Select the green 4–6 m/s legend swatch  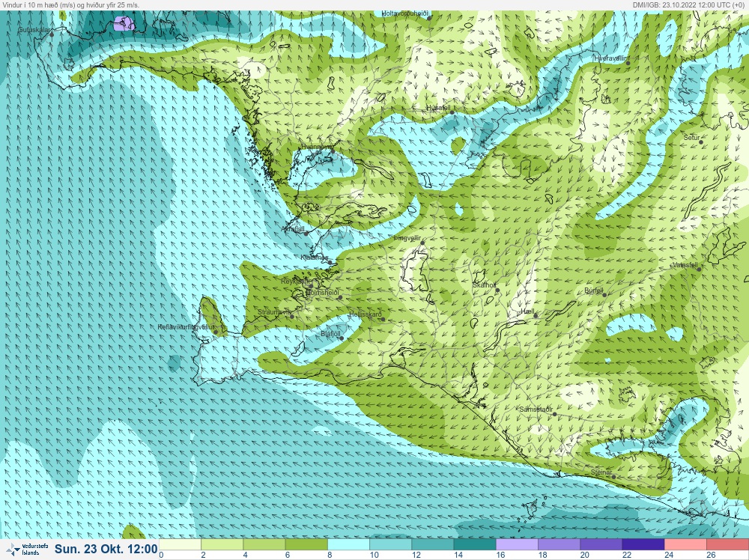point(264,545)
